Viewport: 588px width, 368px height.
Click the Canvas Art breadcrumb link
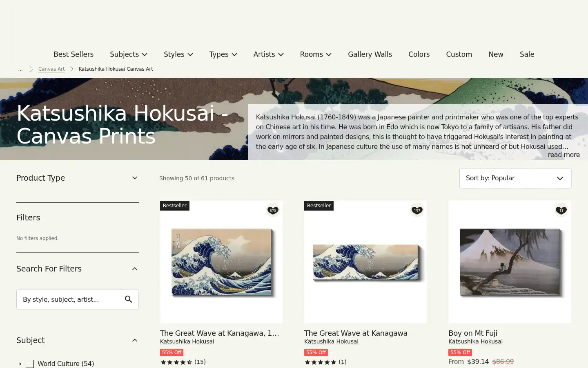51,69
